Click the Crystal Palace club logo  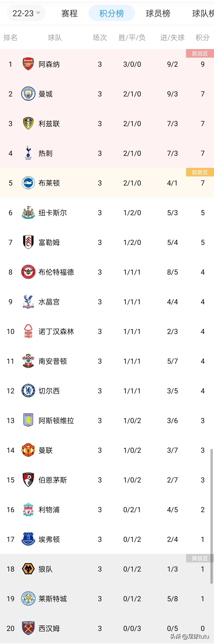click(28, 302)
